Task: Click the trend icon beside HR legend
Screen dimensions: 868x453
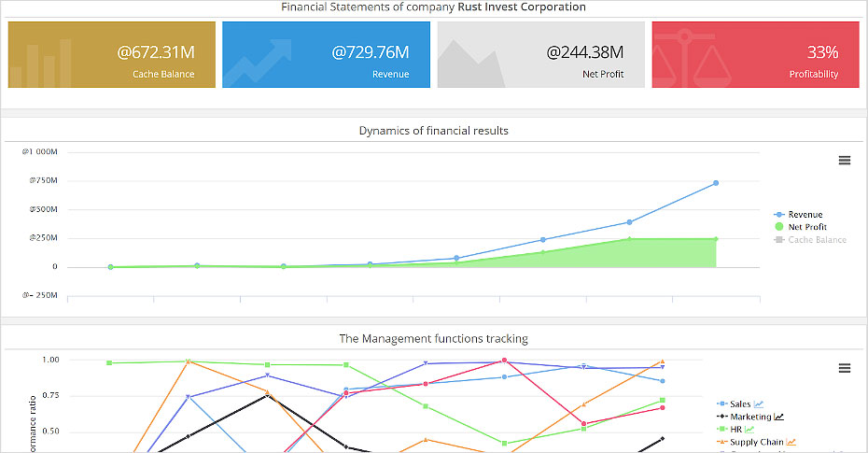Action: coord(749,430)
